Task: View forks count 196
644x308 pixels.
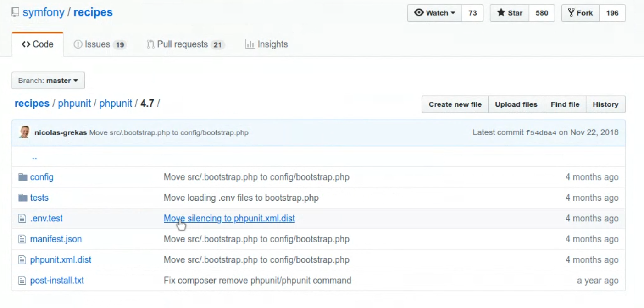Action: click(x=612, y=13)
